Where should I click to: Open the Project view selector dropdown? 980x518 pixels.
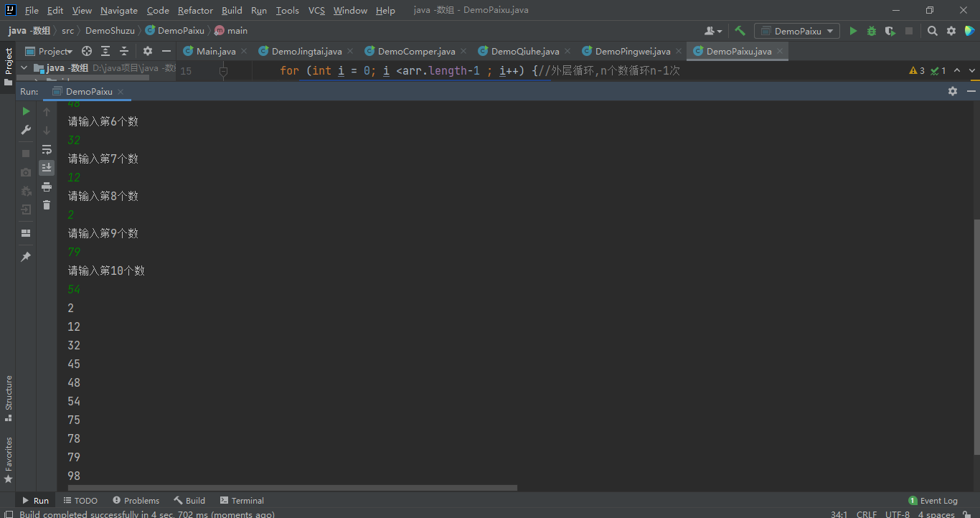point(50,51)
